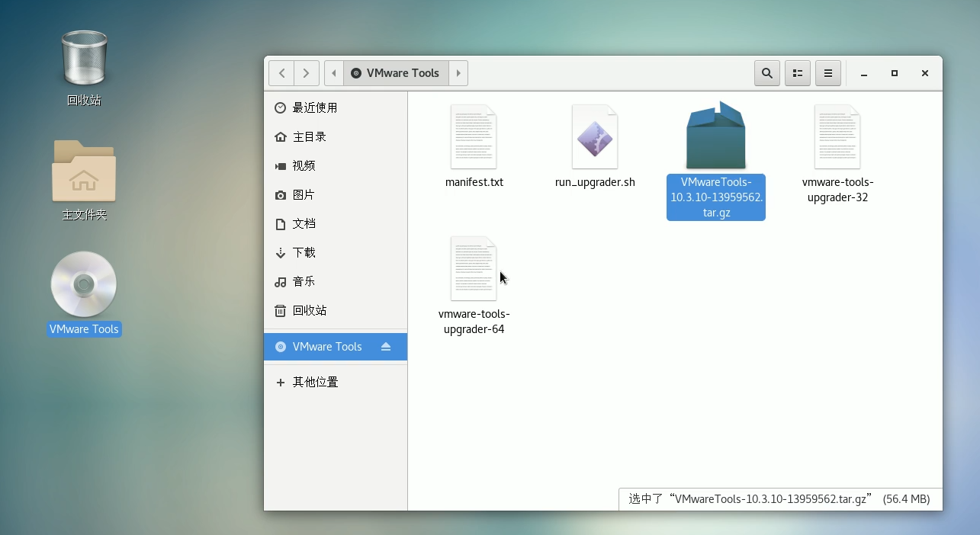Screen dimensions: 980x535
Task: Select VMware Tools in the sidebar
Action: click(336, 347)
